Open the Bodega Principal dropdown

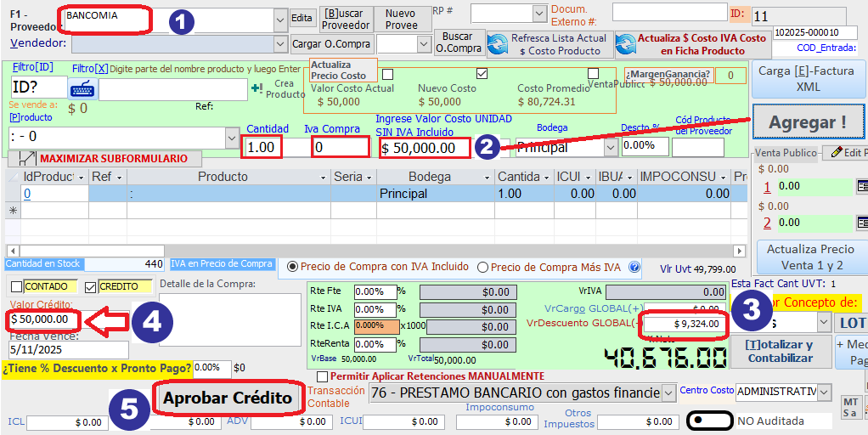point(610,147)
